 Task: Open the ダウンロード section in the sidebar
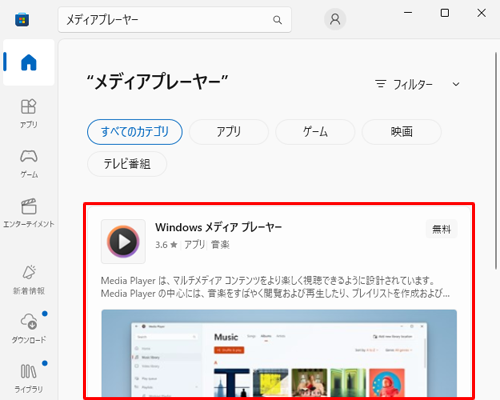(x=29, y=329)
